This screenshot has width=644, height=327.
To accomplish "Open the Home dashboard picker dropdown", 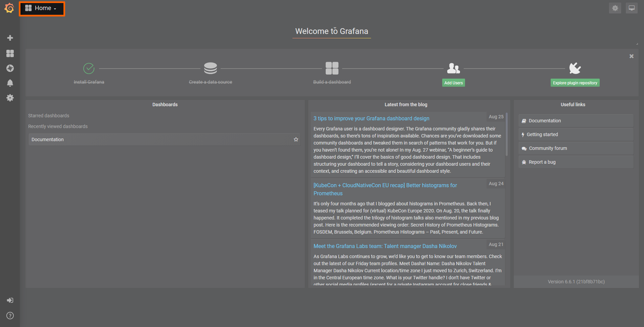I will click(x=42, y=8).
